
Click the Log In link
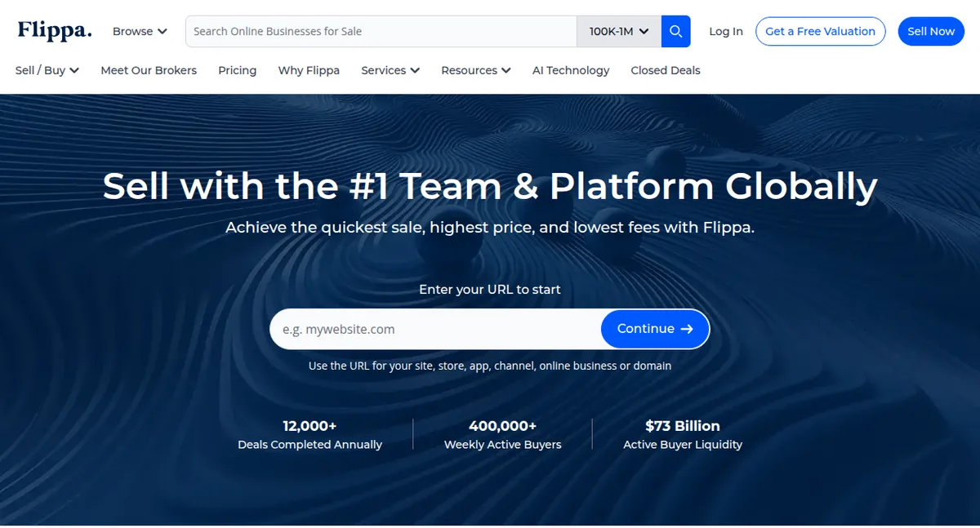(726, 31)
